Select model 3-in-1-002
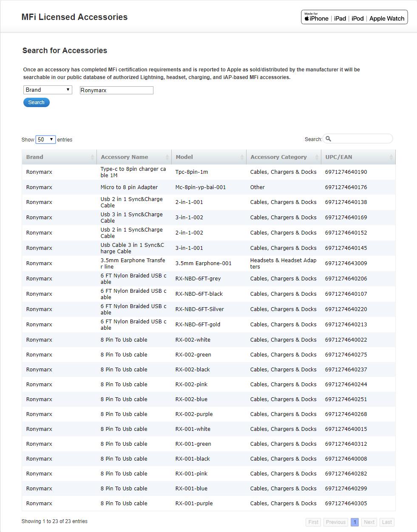This screenshot has width=417, height=532. [189, 218]
